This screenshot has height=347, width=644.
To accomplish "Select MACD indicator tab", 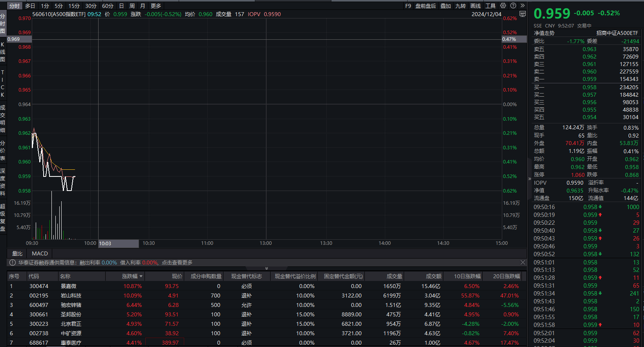I will (40, 253).
